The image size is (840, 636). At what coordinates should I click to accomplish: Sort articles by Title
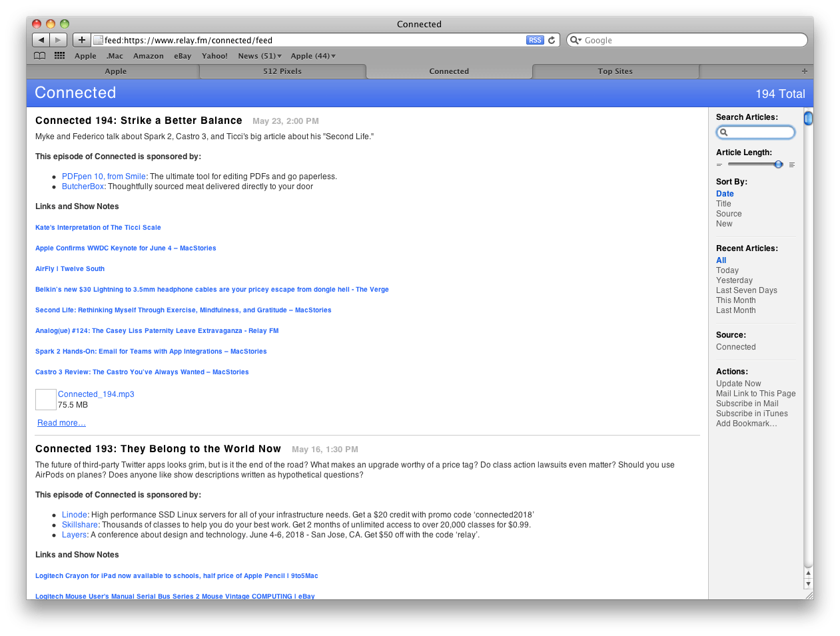click(x=723, y=204)
